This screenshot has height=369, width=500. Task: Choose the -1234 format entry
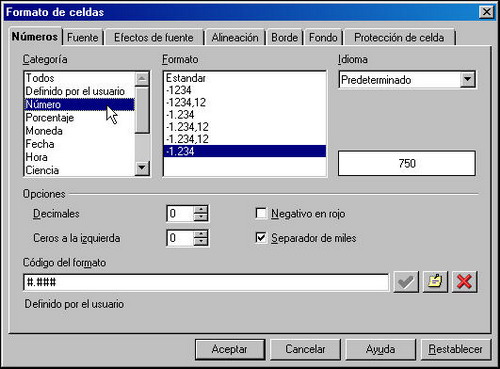[245, 90]
